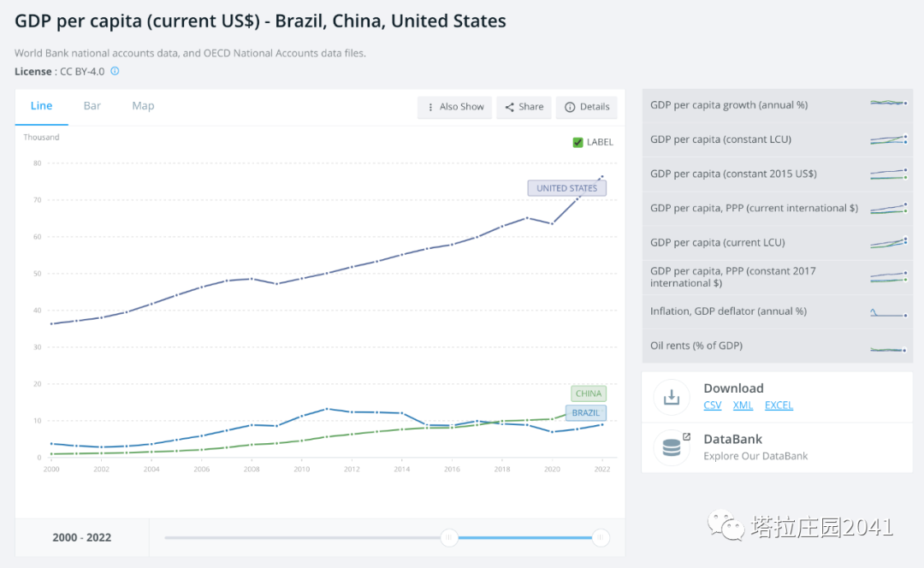Download data as XML
This screenshot has height=568, width=924.
pyautogui.click(x=743, y=405)
